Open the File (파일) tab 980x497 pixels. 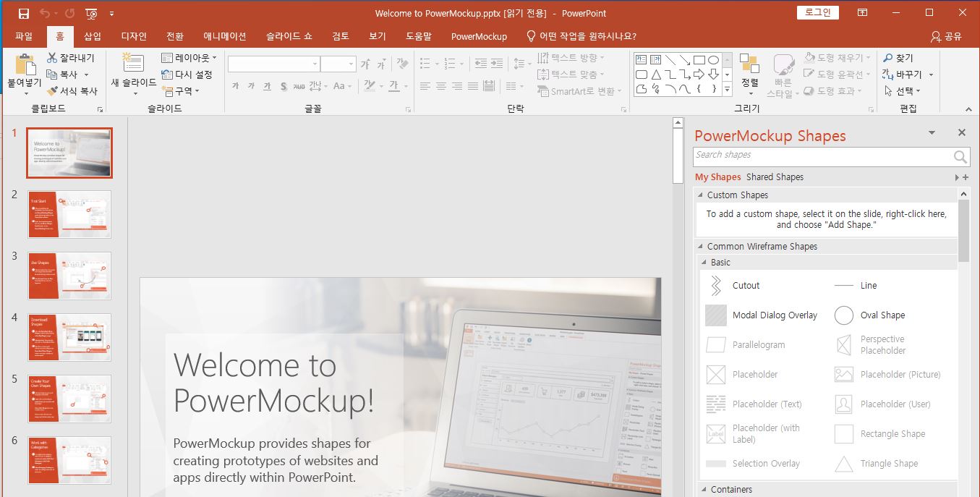[x=24, y=36]
